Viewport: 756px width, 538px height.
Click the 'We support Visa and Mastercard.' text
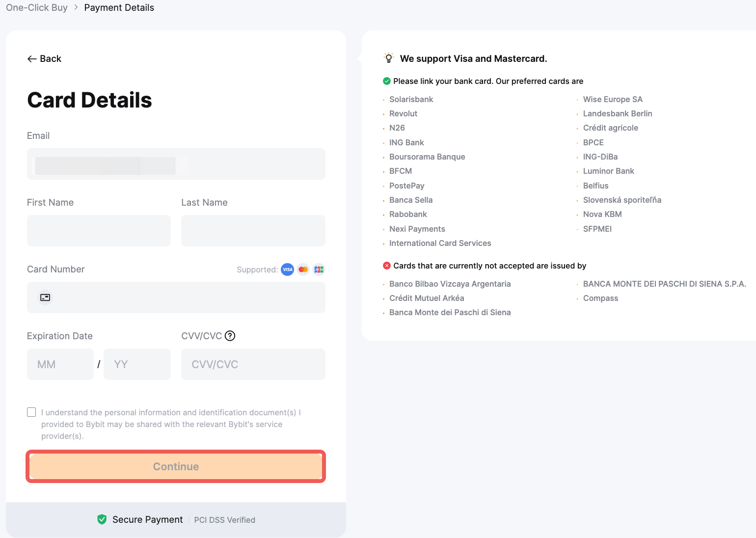coord(474,59)
